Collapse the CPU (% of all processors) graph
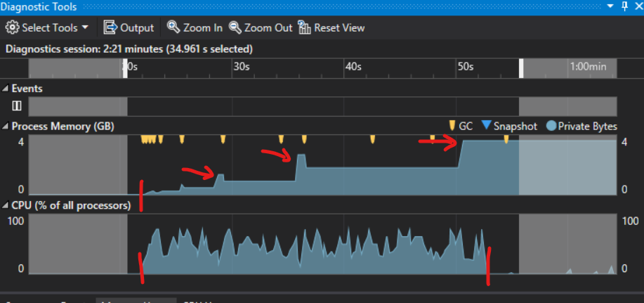 click(x=6, y=205)
